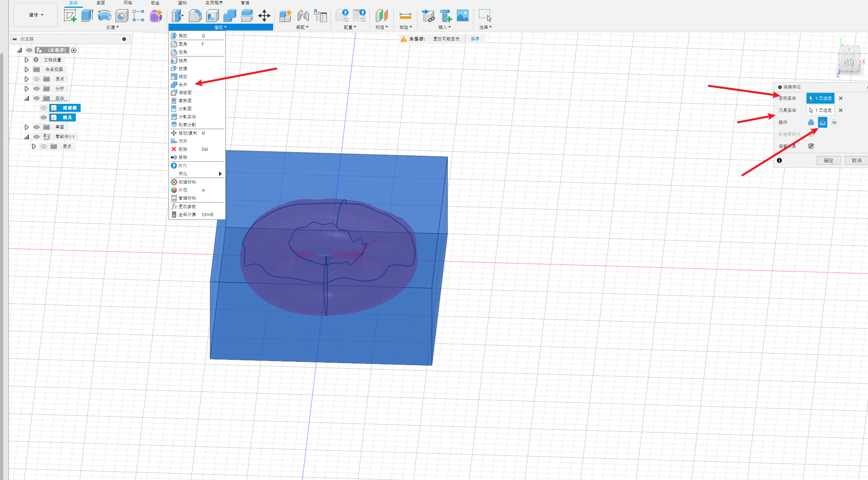The height and width of the screenshot is (480, 868).
Task: Click the 目标实体 selection field
Action: [820, 98]
